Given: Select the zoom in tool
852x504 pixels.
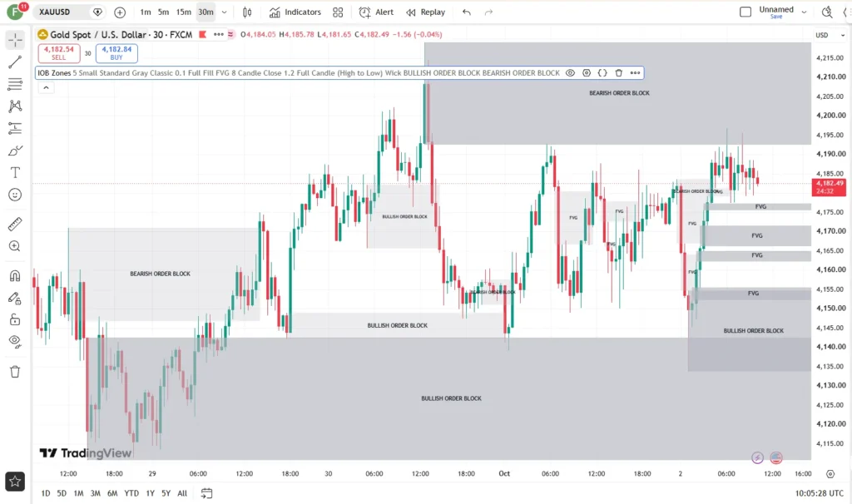Looking at the screenshot, I should pos(15,246).
